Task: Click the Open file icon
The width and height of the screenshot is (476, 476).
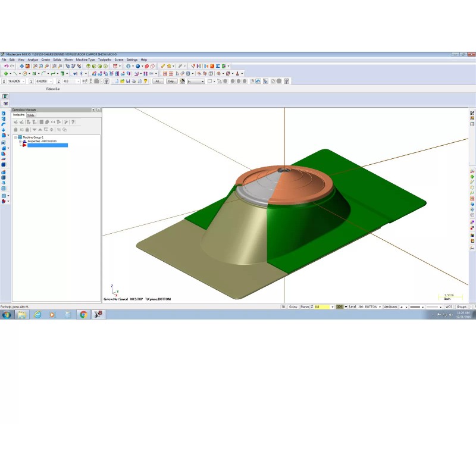Action: [122, 82]
